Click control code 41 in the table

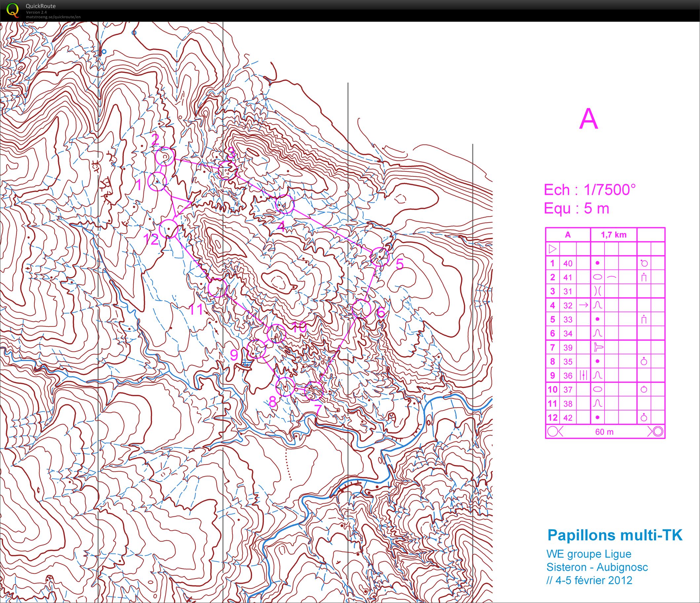tap(568, 277)
